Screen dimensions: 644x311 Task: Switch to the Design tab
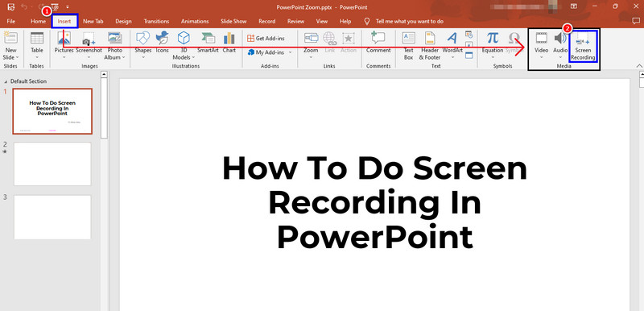123,22
